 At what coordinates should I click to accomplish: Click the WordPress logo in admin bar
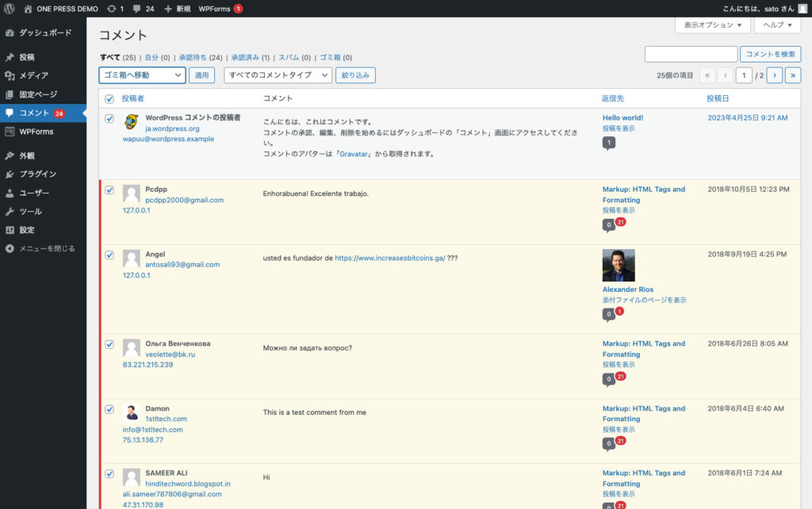[x=10, y=9]
